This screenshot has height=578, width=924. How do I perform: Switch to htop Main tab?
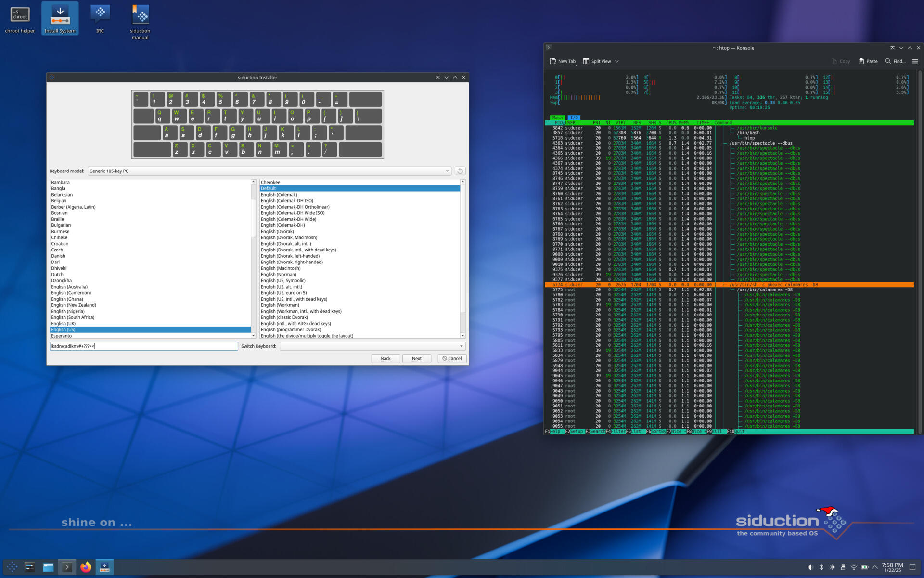[557, 118]
